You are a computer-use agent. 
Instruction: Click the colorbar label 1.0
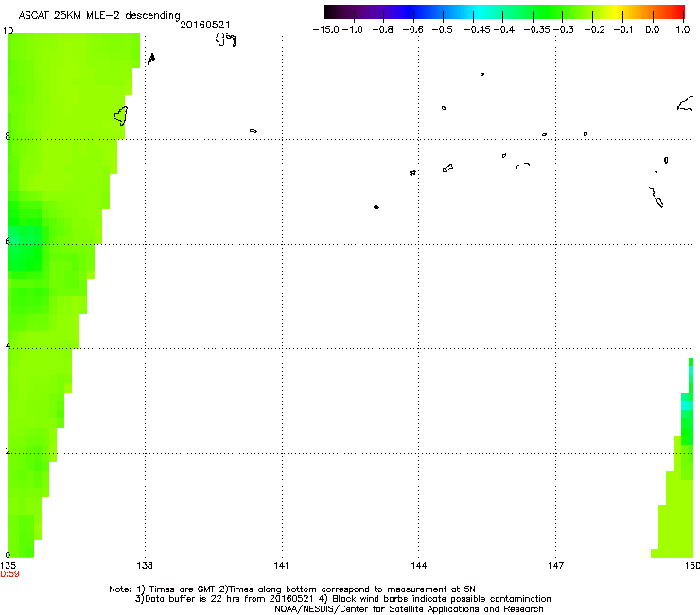[683, 30]
